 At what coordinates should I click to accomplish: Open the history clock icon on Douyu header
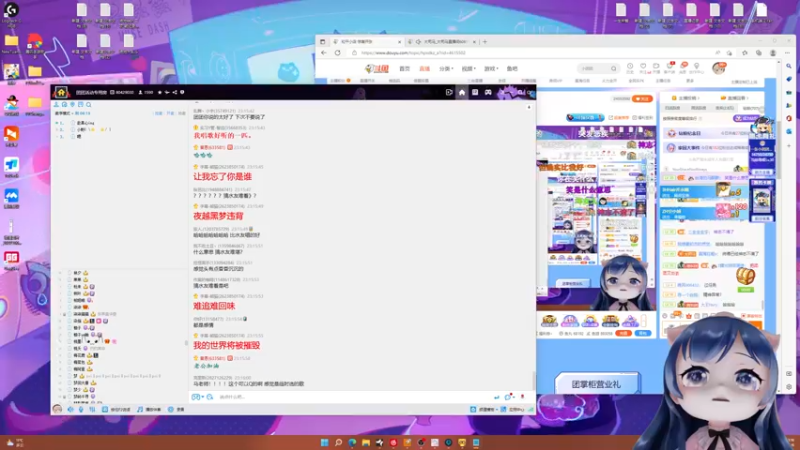click(630, 66)
